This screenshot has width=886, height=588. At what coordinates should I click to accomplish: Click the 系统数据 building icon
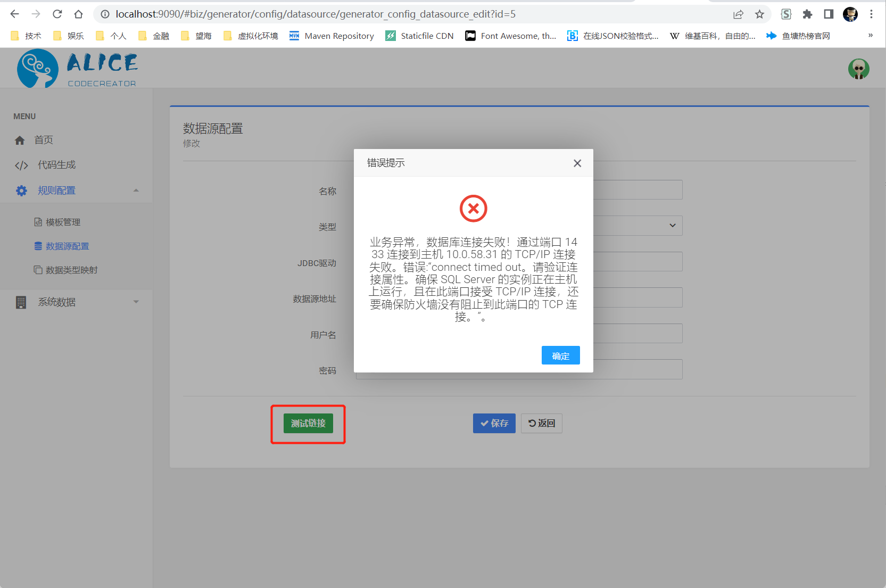21,302
